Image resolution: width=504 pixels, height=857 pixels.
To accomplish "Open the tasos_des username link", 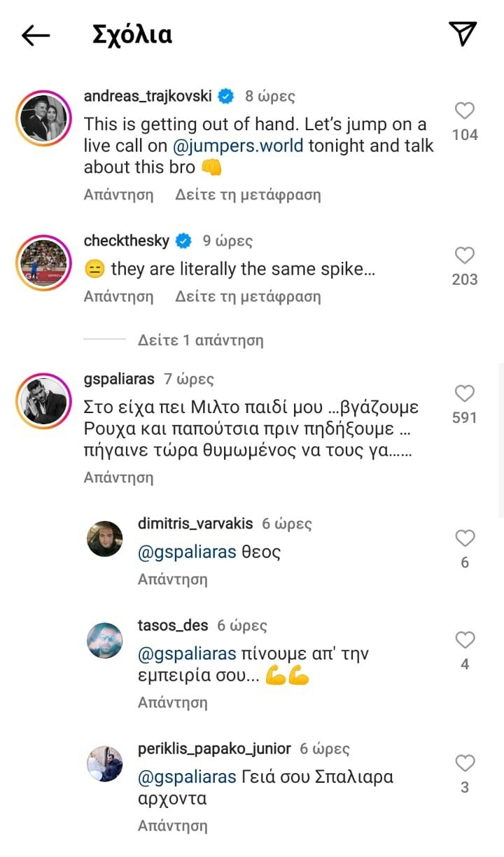I will coord(174,625).
